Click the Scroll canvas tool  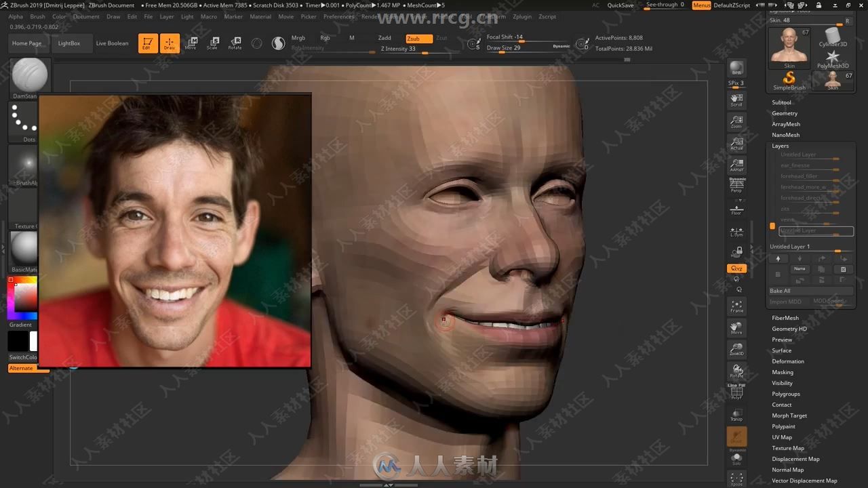coord(736,100)
